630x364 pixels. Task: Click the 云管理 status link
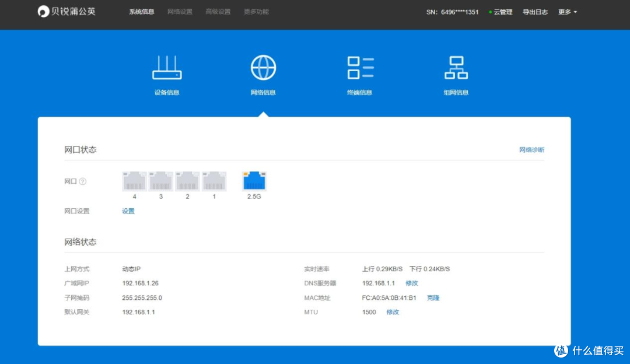[x=501, y=12]
